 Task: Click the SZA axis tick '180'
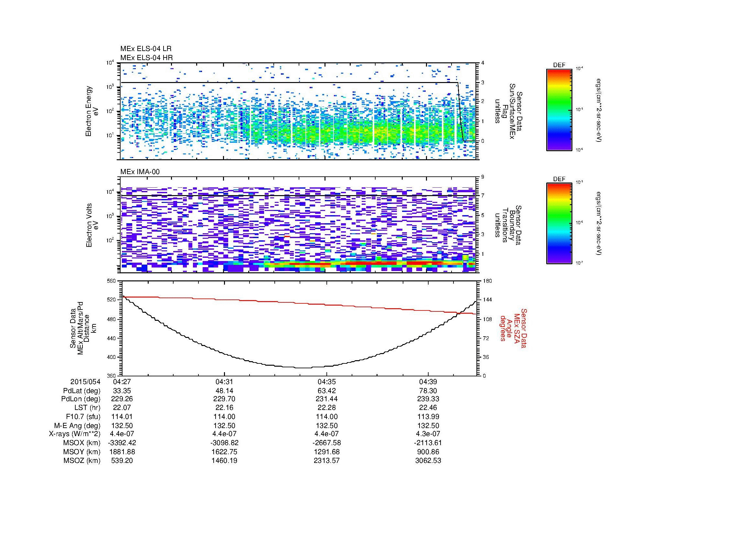[x=487, y=281]
